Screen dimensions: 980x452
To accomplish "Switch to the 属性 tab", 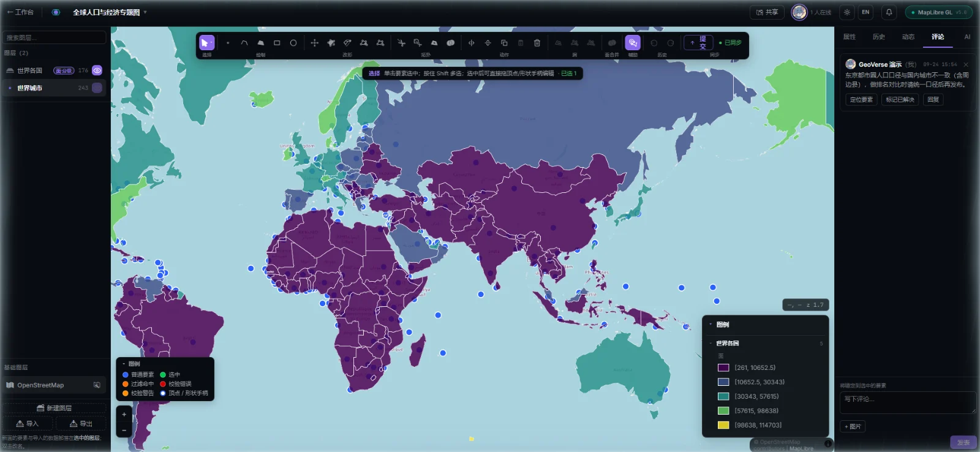I will (x=850, y=37).
